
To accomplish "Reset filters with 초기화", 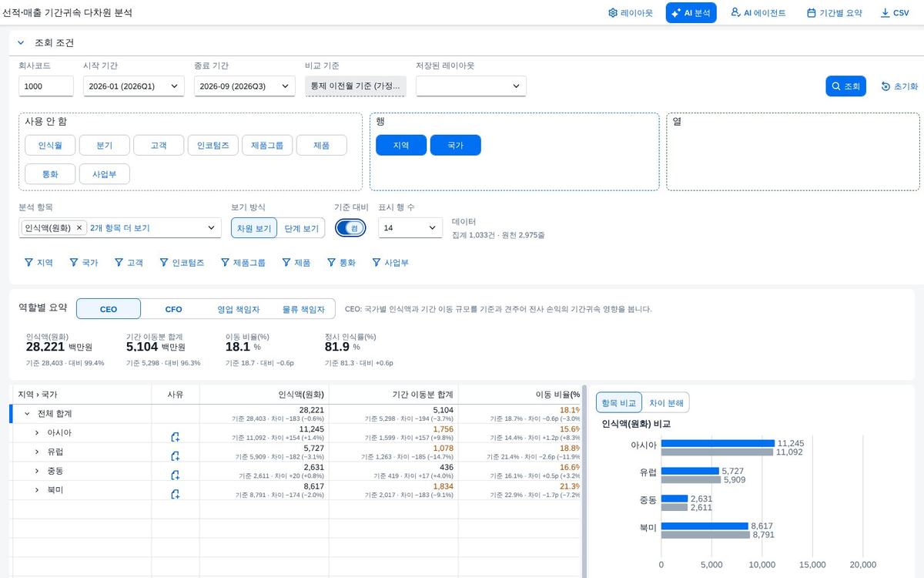I will (x=899, y=86).
